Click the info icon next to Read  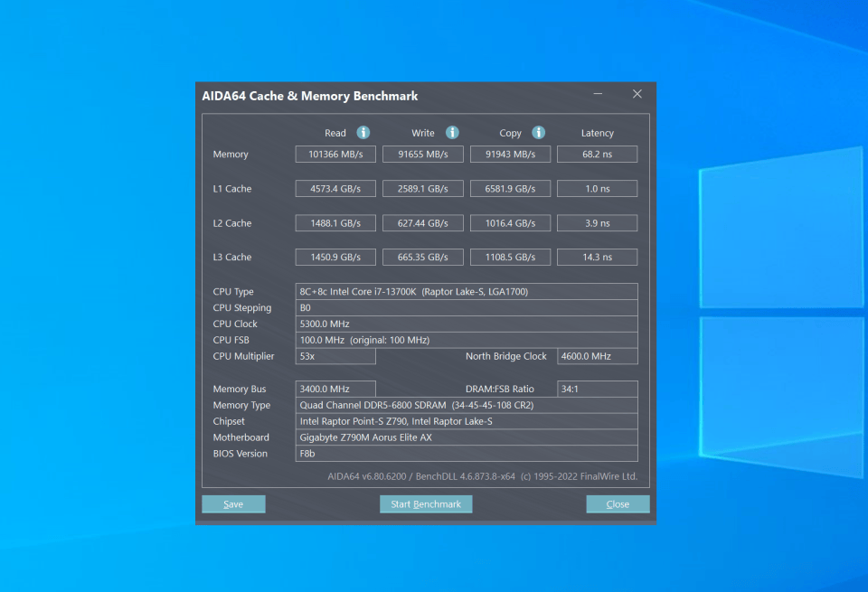(363, 133)
